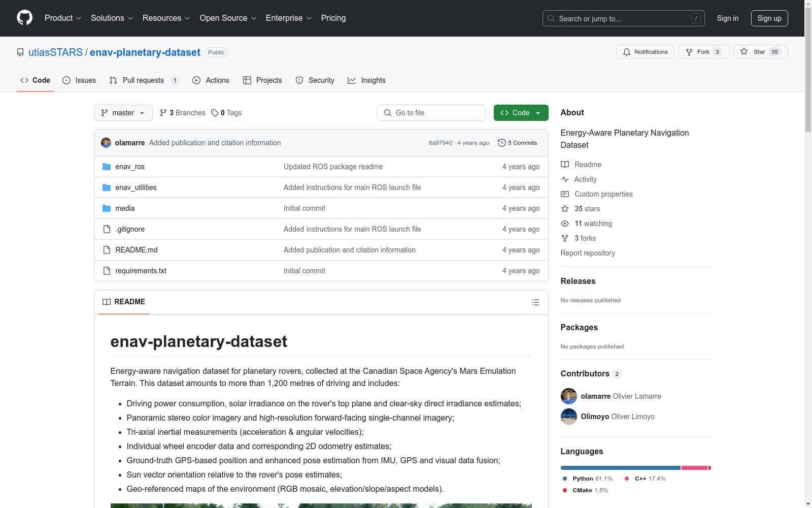The image size is (812, 508).
Task: Click the .gitignore file icon
Action: [107, 229]
